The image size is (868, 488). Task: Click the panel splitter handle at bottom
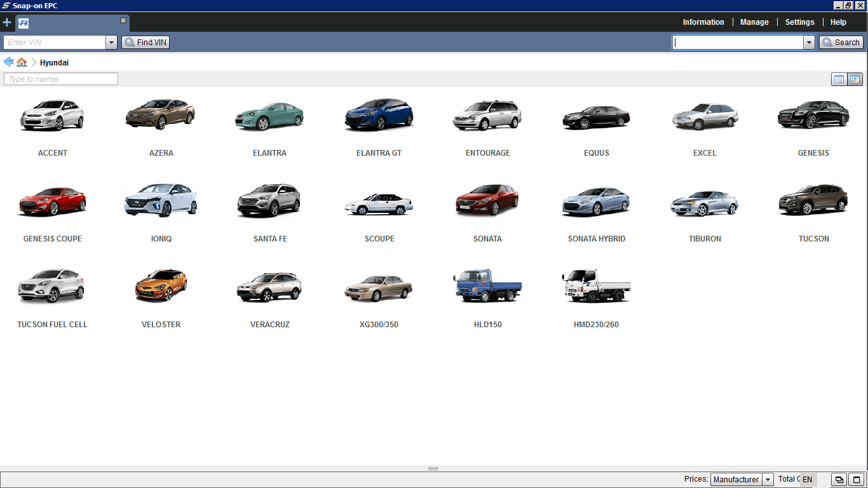(433, 469)
